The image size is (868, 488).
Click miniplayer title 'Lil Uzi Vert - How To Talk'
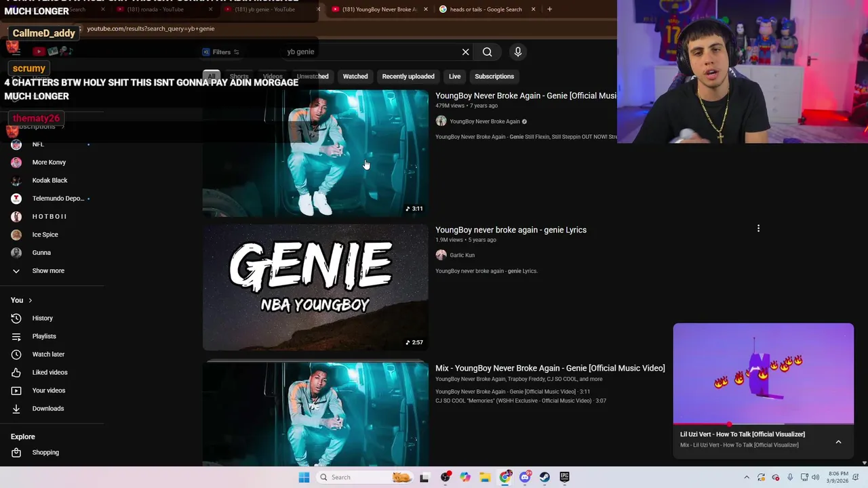[743, 434]
